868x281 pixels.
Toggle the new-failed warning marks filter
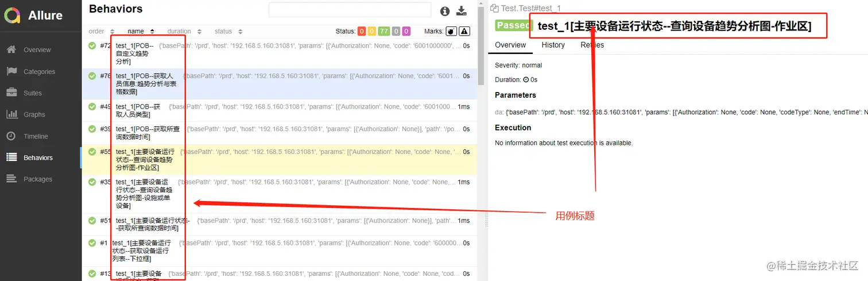[464, 32]
